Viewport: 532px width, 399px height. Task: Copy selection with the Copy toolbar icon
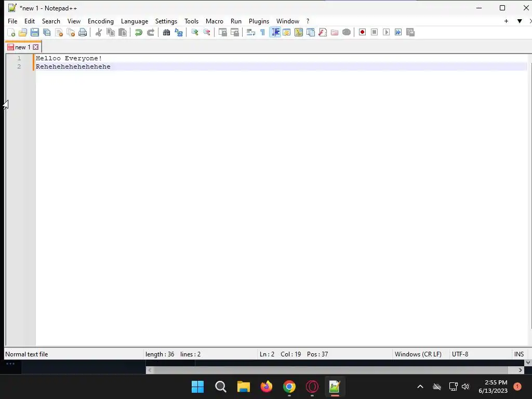point(111,32)
